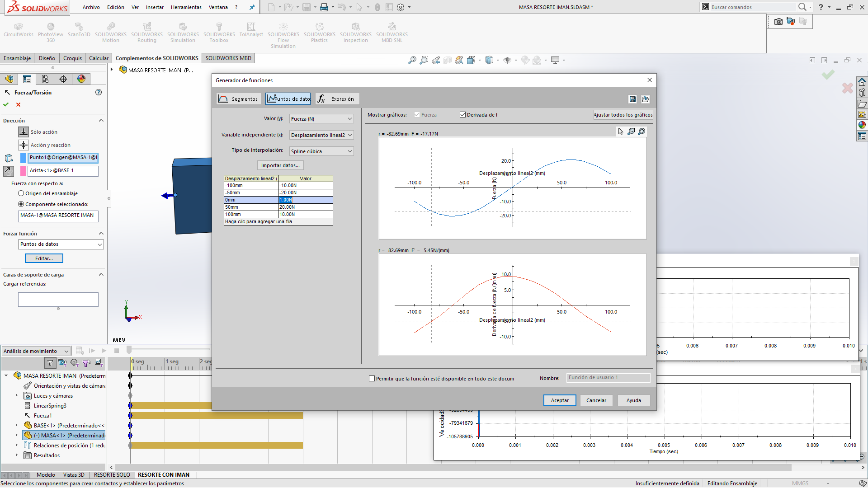Open the Appearance color wheel tab
Image resolution: width=868 pixels, height=488 pixels.
(81, 79)
